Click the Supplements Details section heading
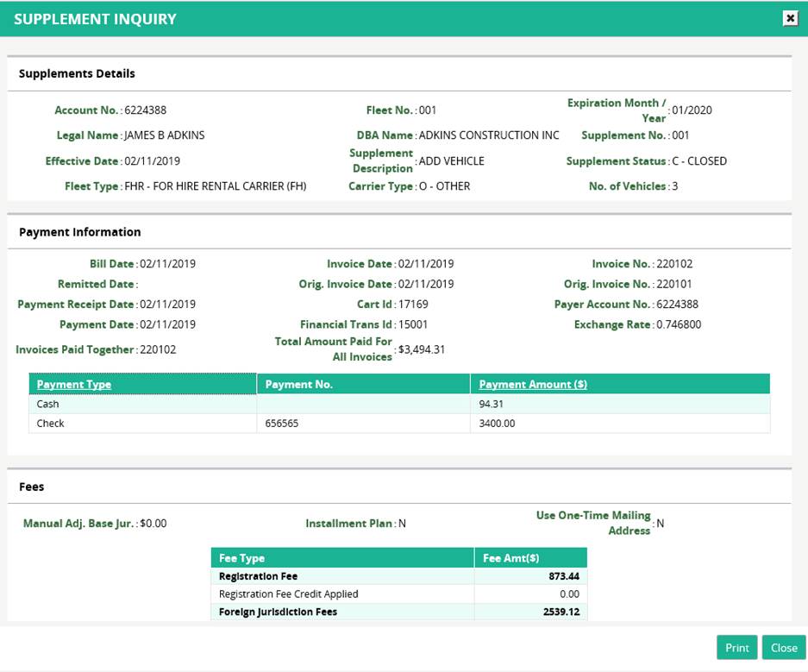Image resolution: width=808 pixels, height=672 pixels. pyautogui.click(x=77, y=74)
